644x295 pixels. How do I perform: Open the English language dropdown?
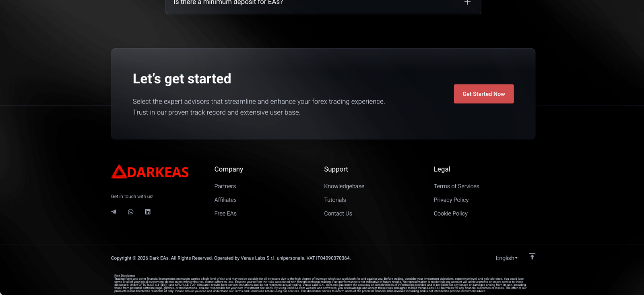tap(507, 258)
